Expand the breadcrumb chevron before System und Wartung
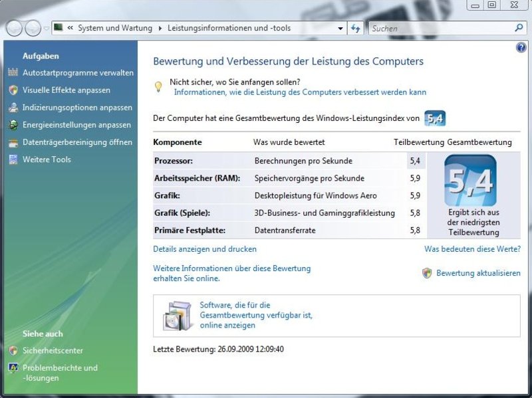The image size is (532, 398). [70, 28]
